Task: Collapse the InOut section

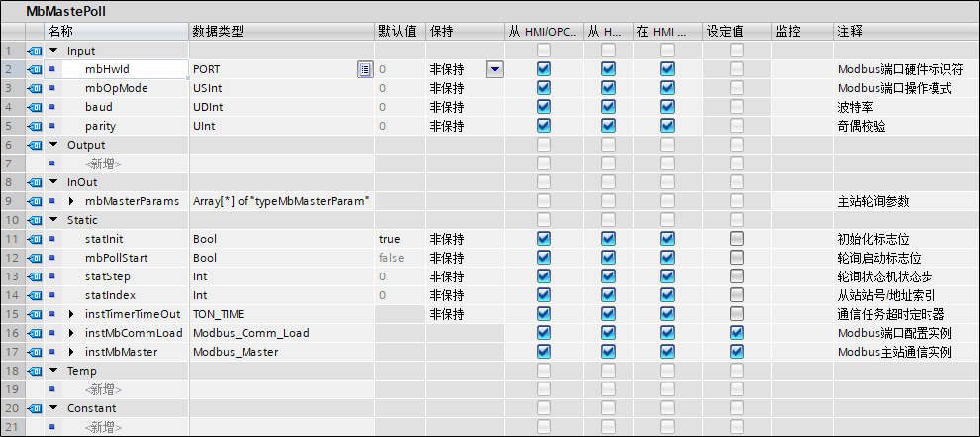Action: click(53, 182)
